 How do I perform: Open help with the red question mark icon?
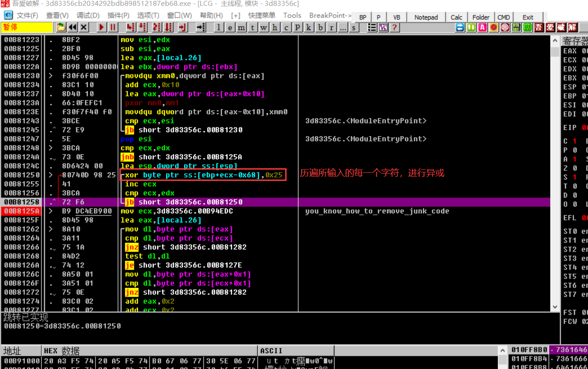pos(394,28)
